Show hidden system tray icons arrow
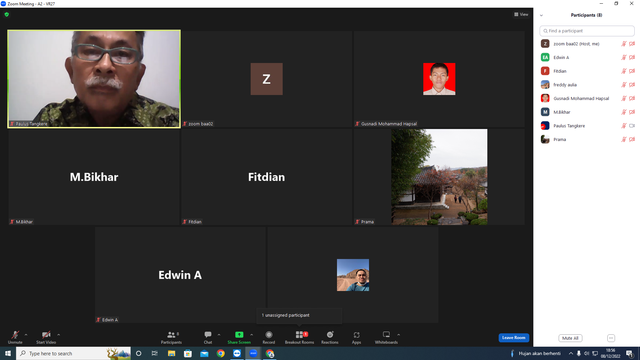Image resolution: width=640 pixels, height=360 pixels. coord(571,353)
